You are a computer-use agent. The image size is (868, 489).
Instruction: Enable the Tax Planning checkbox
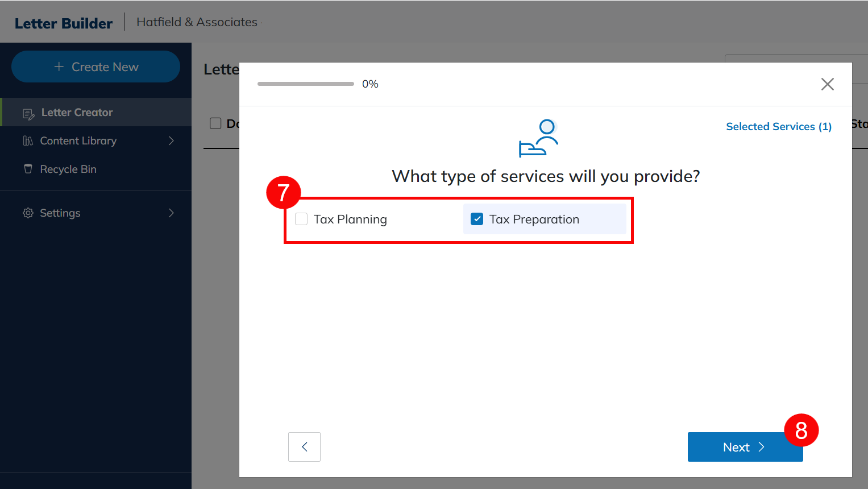[x=301, y=219]
